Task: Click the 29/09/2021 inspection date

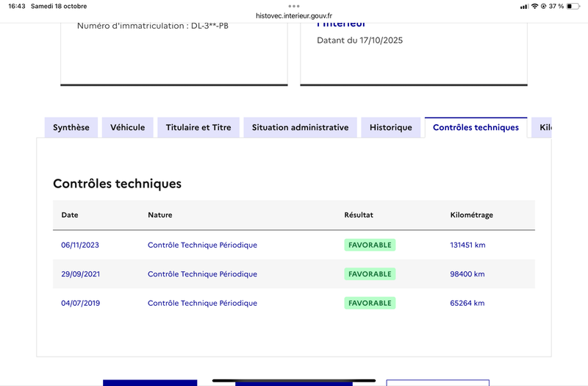Action: click(x=80, y=274)
